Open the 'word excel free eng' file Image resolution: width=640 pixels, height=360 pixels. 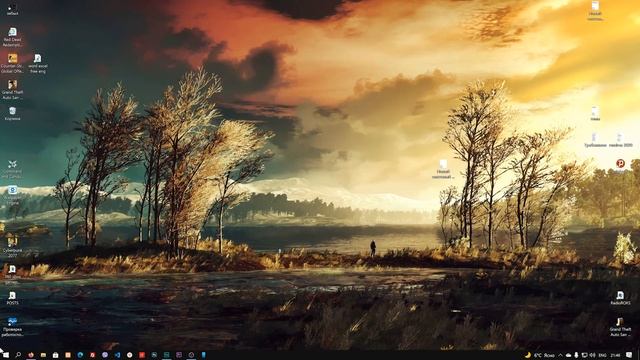[x=38, y=63]
